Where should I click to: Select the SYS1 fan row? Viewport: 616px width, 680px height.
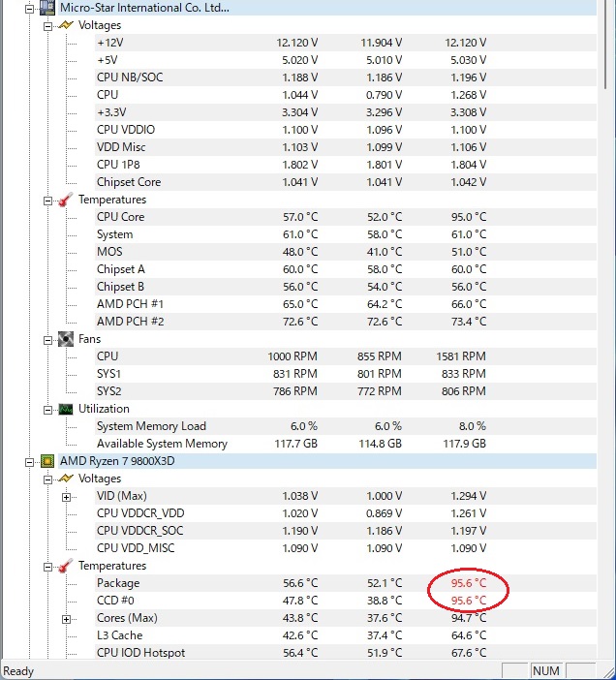[x=108, y=374]
